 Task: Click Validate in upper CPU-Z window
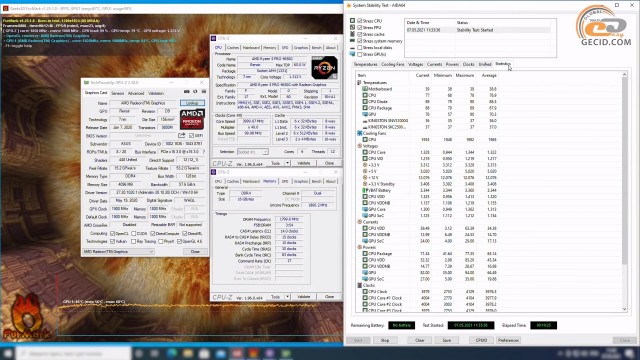(304, 163)
